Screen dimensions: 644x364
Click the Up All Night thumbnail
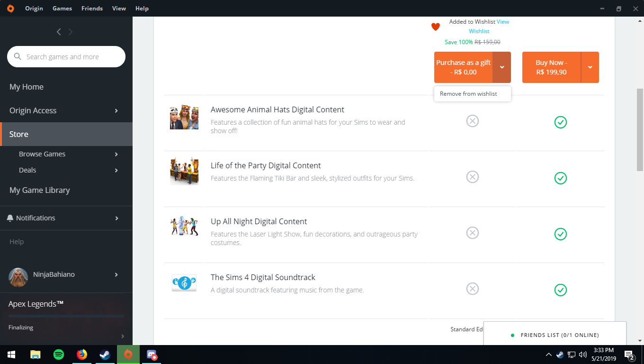coord(184,227)
